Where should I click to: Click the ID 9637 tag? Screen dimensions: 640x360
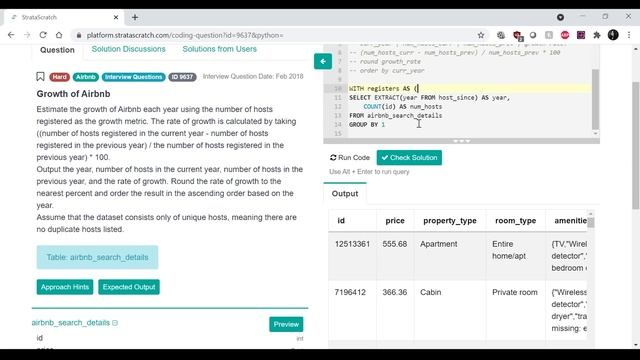tap(182, 77)
